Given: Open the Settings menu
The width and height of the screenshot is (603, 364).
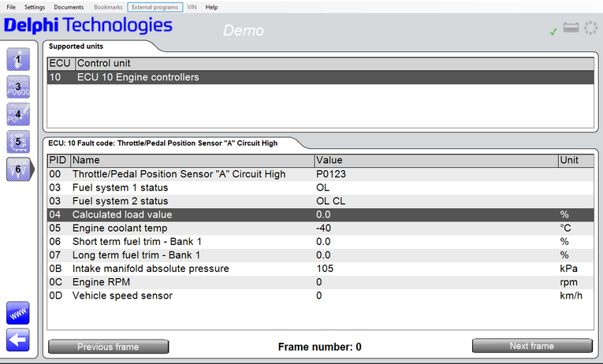Looking at the screenshot, I should click(x=35, y=7).
